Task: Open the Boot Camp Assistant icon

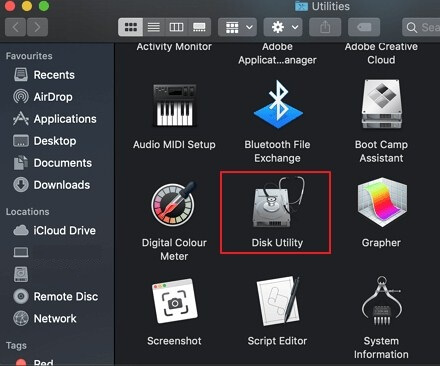Action: (x=382, y=104)
